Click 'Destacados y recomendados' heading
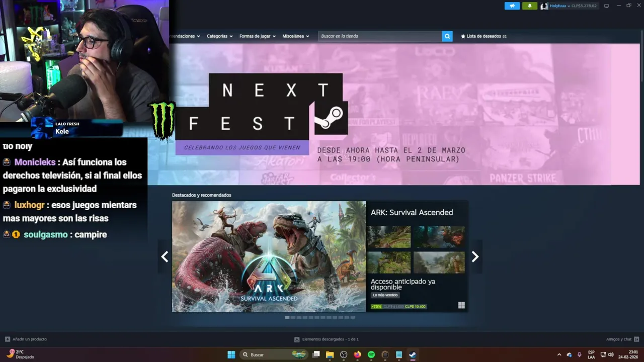The width and height of the screenshot is (644, 362). (x=201, y=195)
